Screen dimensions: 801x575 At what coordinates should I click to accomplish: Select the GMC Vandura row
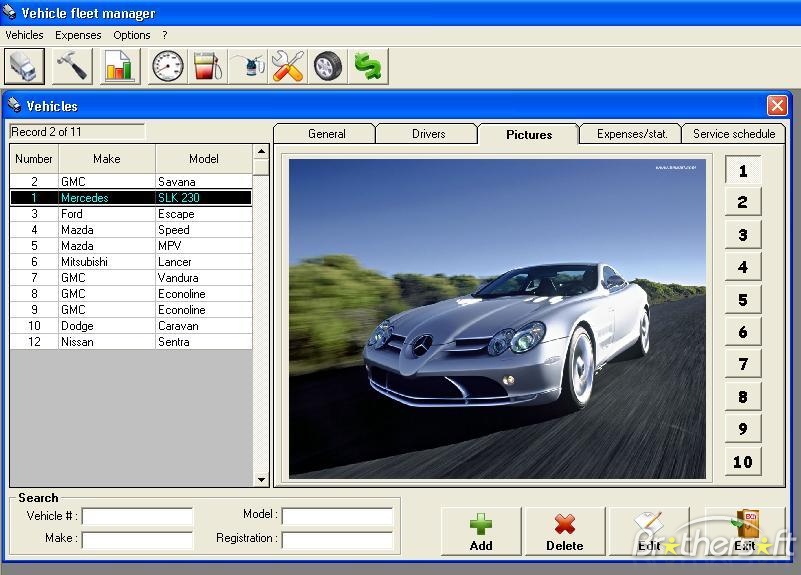click(x=131, y=278)
